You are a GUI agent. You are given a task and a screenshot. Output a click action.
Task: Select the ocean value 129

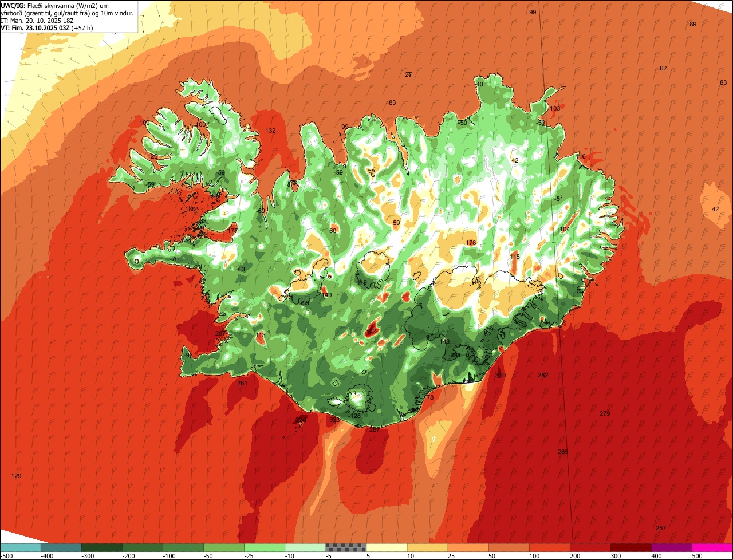pos(16,476)
